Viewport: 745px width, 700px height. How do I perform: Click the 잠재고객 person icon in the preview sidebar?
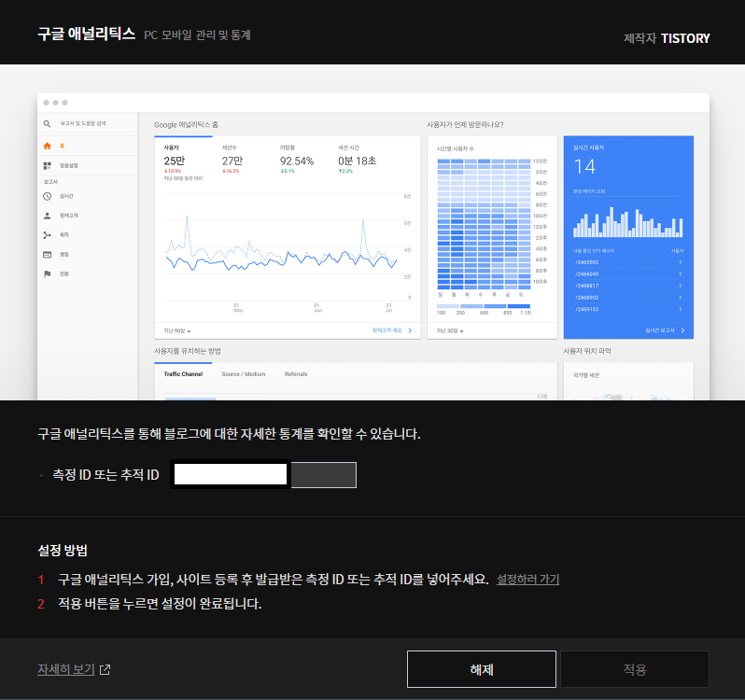(x=47, y=216)
